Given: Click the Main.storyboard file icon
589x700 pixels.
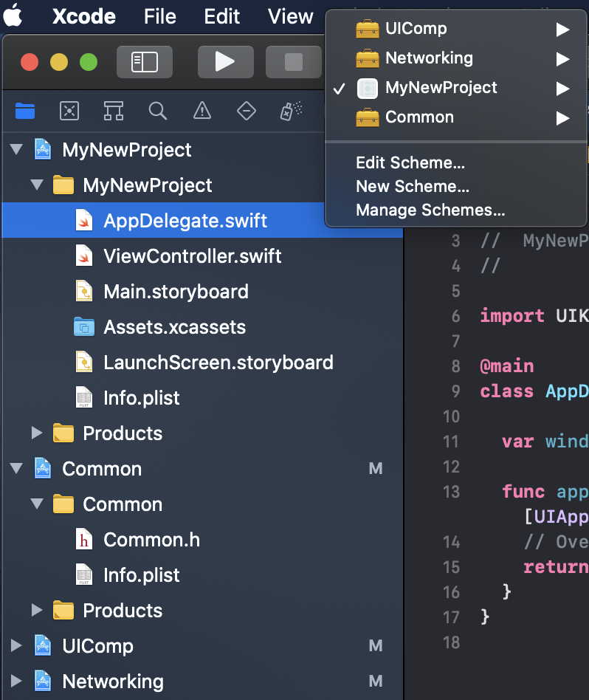Looking at the screenshot, I should click(84, 291).
